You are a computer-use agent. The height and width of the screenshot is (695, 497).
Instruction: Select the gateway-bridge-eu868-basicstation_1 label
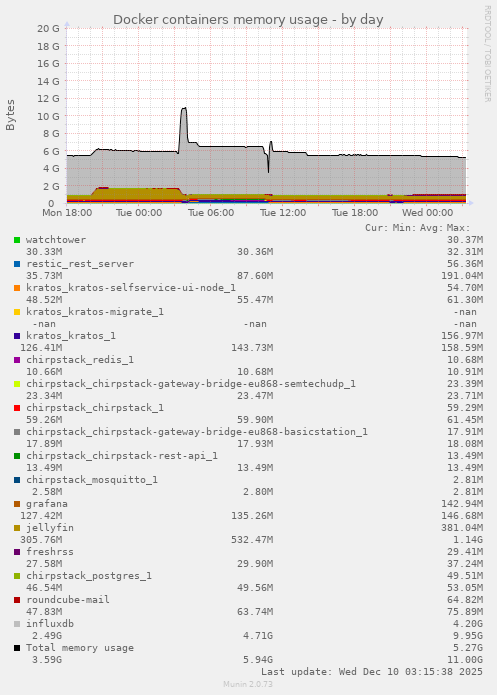tap(197, 431)
